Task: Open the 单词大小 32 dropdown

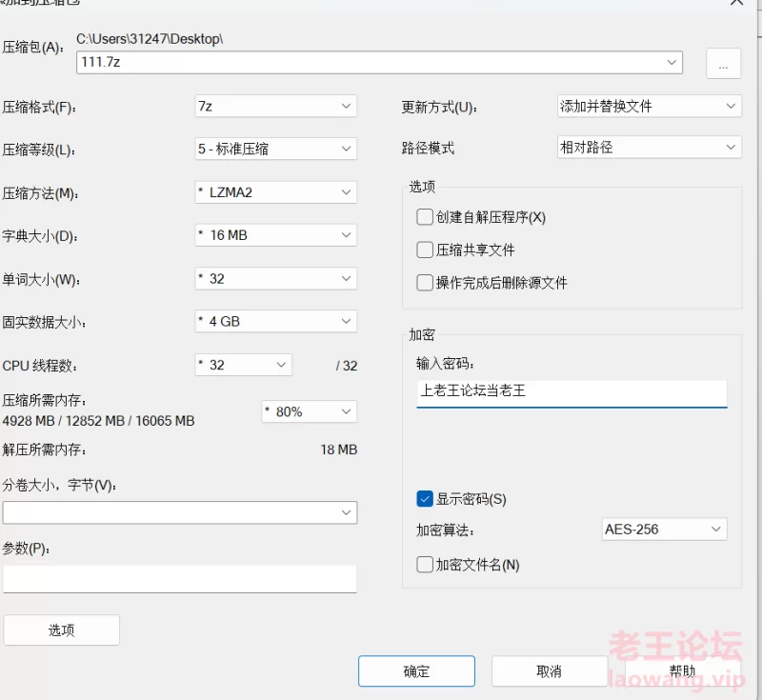Action: pyautogui.click(x=275, y=279)
